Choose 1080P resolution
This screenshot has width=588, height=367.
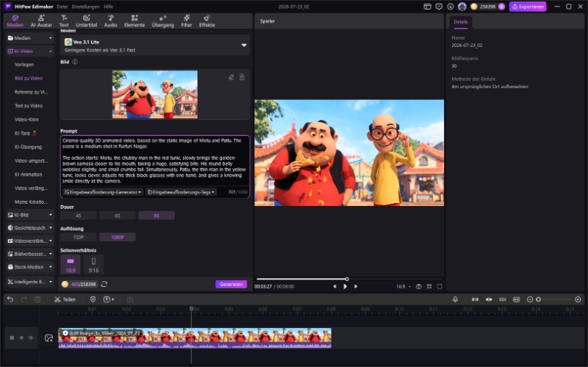(118, 238)
